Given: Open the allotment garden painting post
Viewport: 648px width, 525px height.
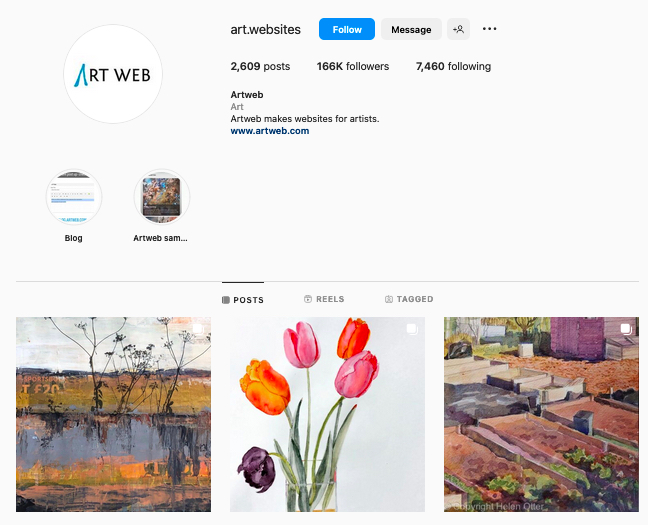Looking at the screenshot, I should click(541, 414).
